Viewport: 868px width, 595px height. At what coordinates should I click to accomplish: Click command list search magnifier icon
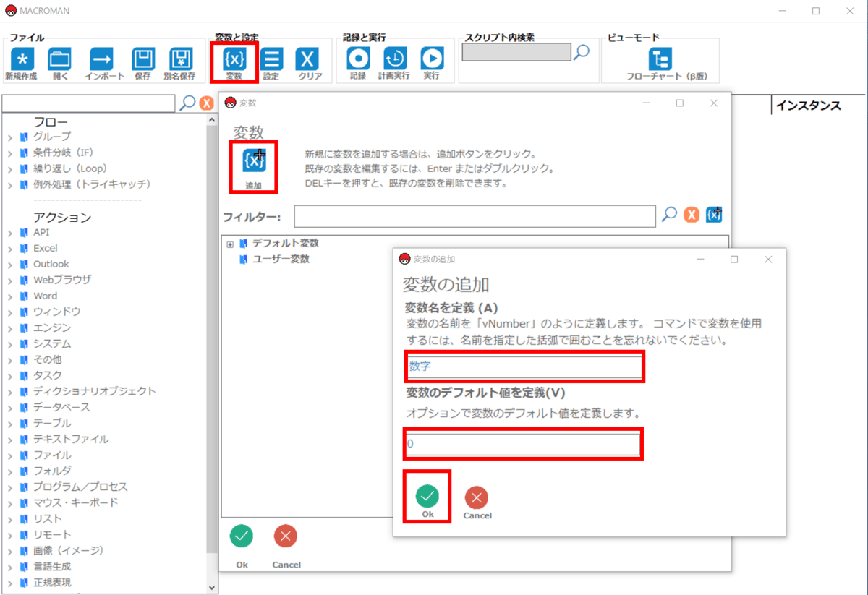pos(187,103)
